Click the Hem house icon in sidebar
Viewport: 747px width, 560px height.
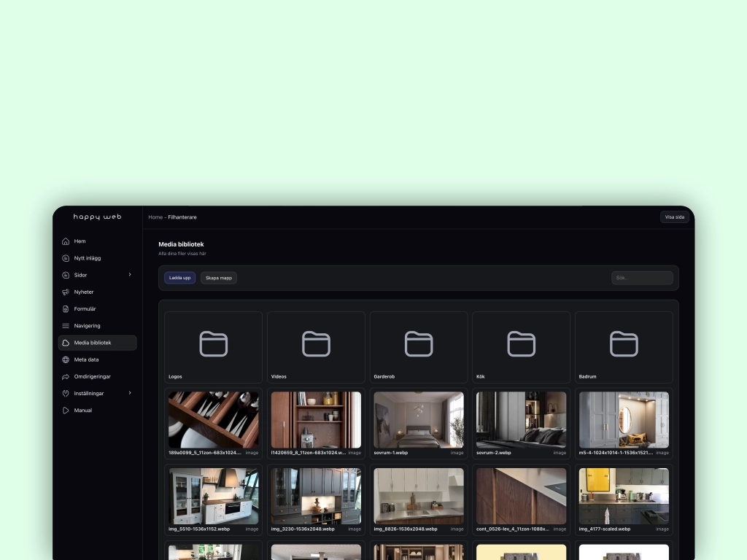coord(66,241)
